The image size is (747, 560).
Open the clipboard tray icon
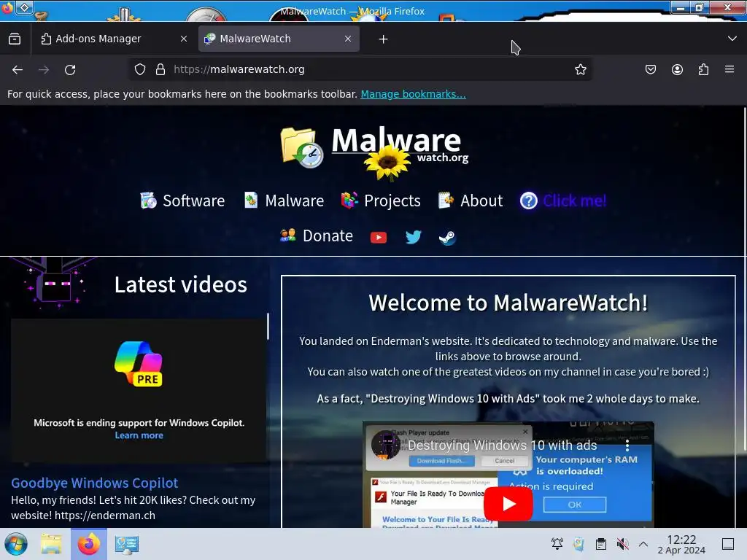point(601,544)
